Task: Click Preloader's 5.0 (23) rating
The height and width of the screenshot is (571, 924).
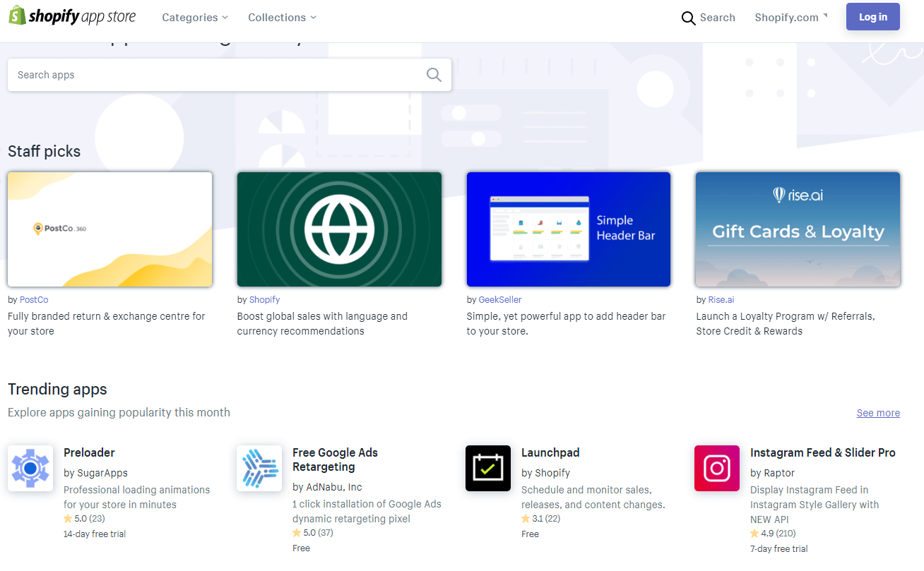Action: [x=84, y=519]
